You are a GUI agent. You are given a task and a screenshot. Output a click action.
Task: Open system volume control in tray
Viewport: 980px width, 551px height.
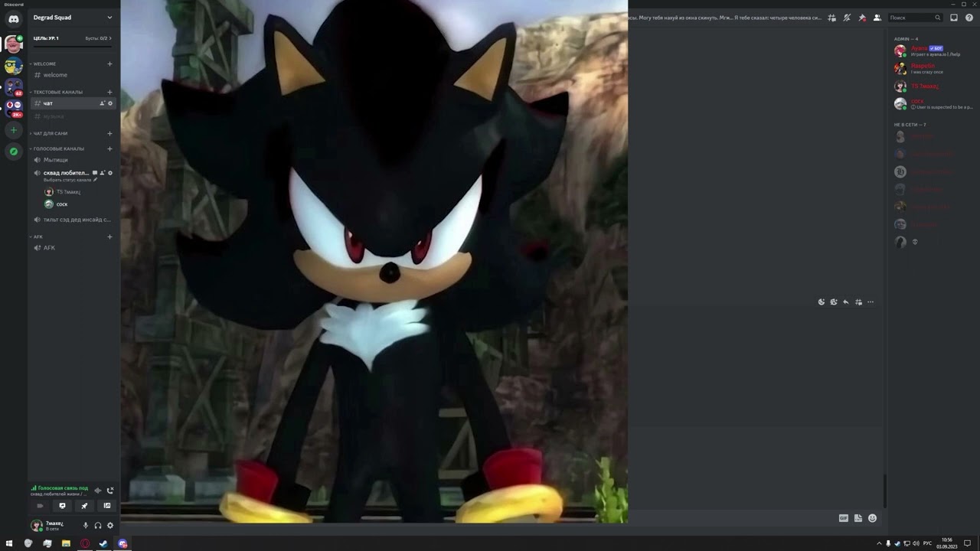[x=916, y=543]
